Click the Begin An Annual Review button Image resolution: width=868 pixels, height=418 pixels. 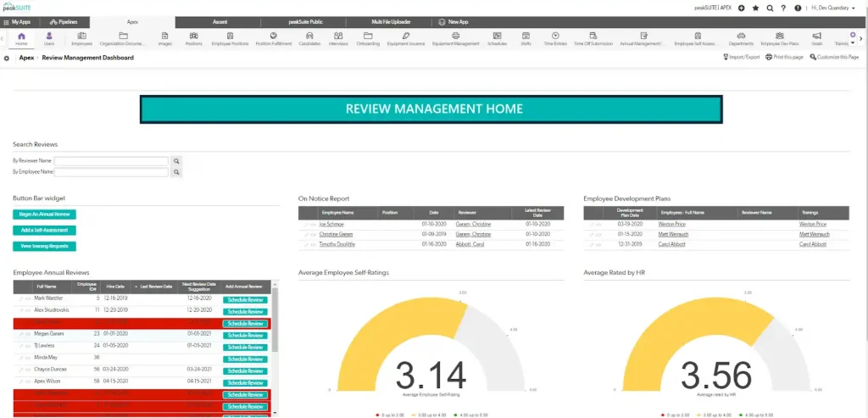click(44, 215)
